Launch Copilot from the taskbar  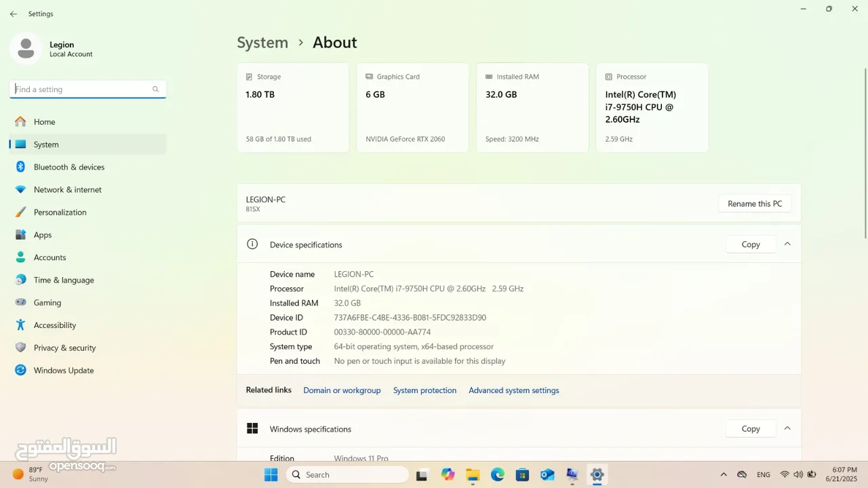(448, 474)
